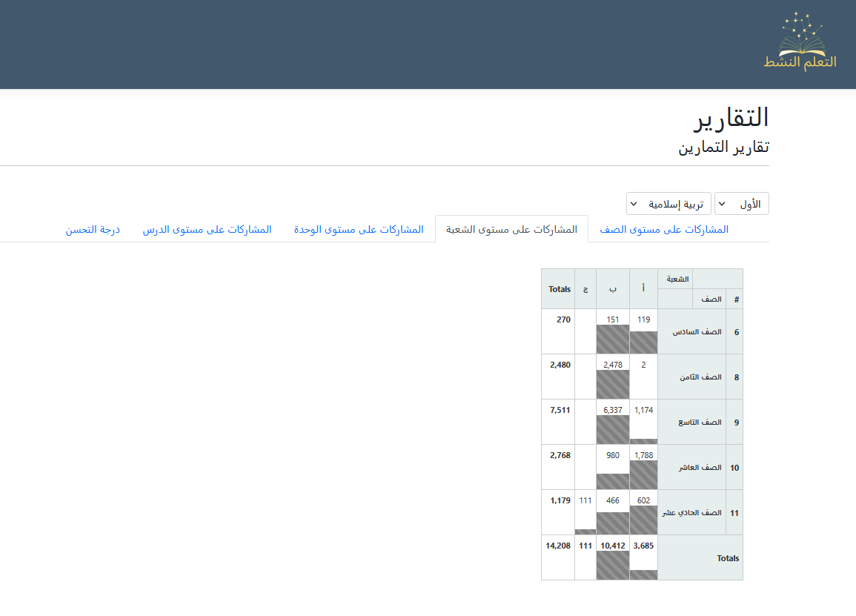856x616 pixels.
Task: Open المشاركات على مستوى الوحدة tab
Action: (359, 230)
